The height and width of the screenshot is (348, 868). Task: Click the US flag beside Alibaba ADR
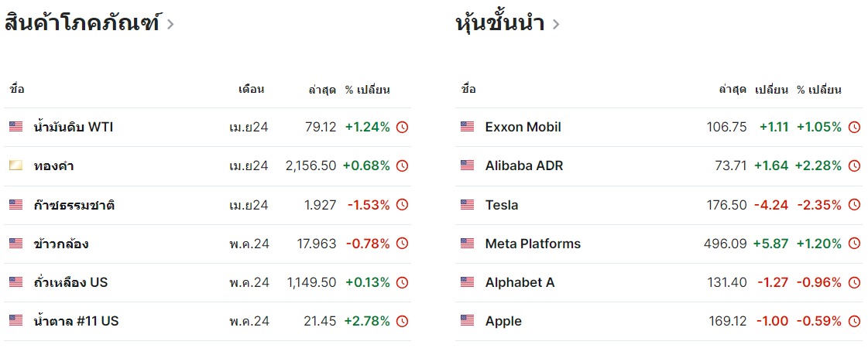(467, 165)
